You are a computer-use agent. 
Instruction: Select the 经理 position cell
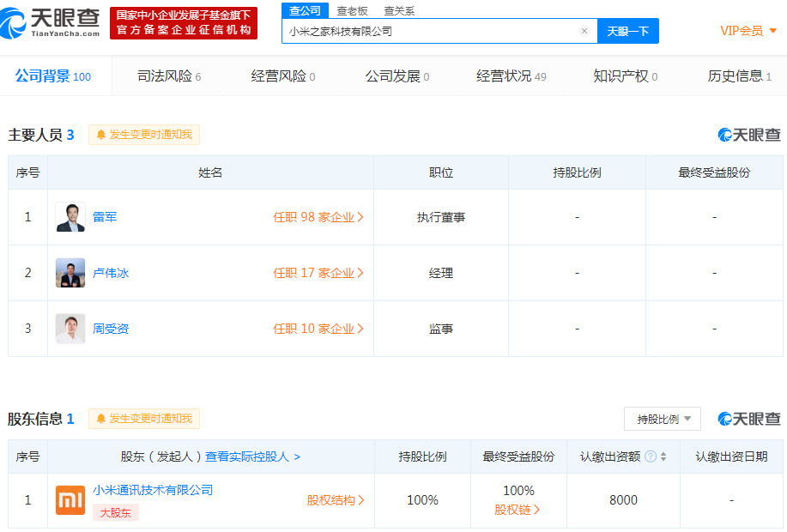[x=440, y=273]
